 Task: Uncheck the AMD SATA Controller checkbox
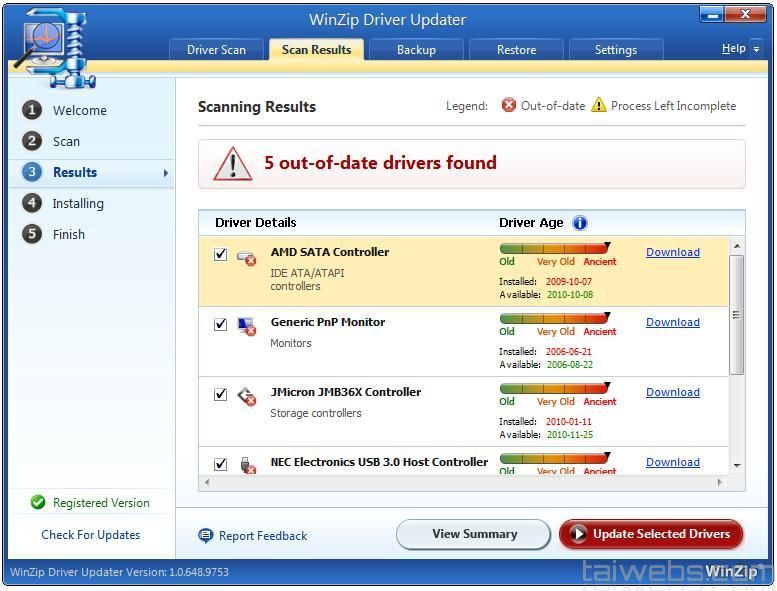click(221, 255)
